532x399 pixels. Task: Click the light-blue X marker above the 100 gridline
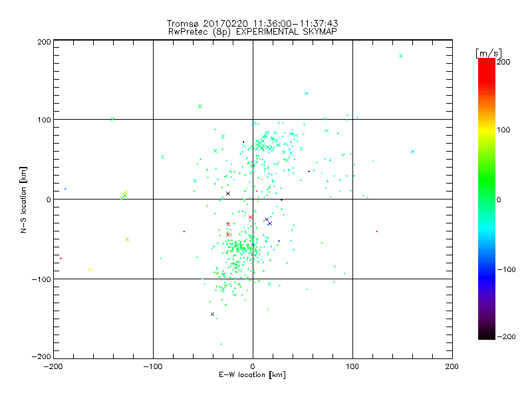(x=307, y=93)
